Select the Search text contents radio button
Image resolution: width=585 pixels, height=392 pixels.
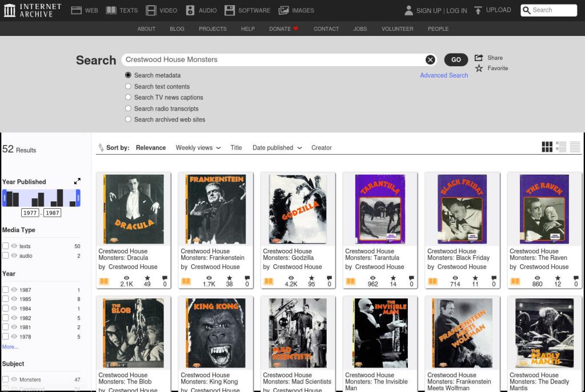[128, 86]
